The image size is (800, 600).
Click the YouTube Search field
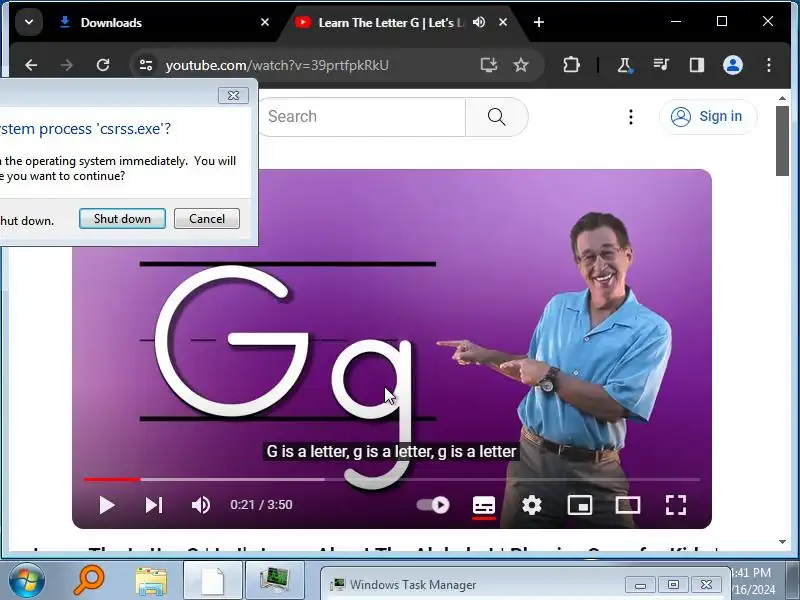(x=362, y=117)
